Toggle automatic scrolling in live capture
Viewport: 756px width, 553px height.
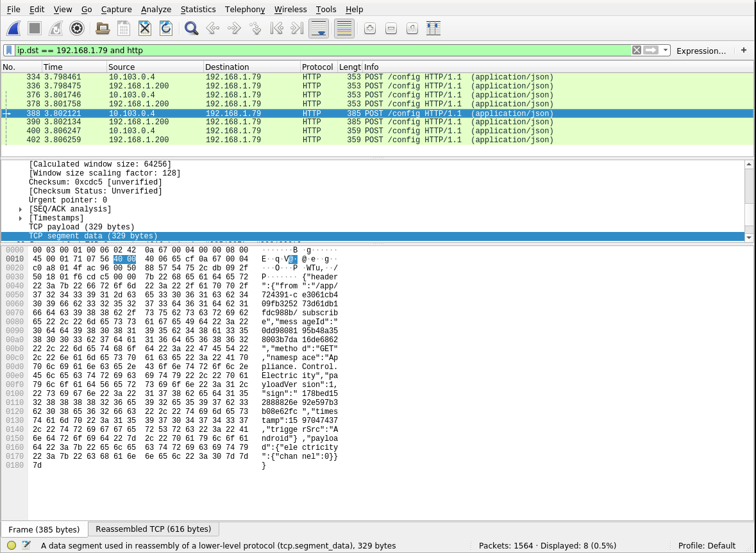tap(319, 28)
